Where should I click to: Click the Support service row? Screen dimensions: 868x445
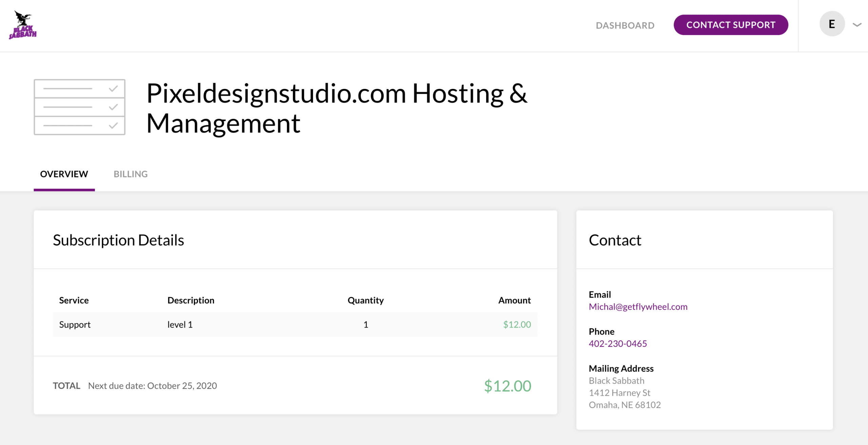coord(75,325)
